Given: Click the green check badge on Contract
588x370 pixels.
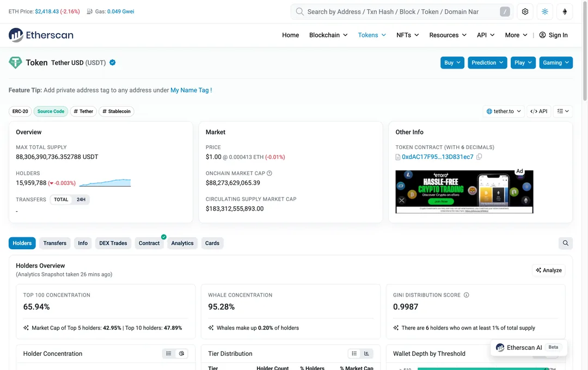Looking at the screenshot, I should point(164,237).
